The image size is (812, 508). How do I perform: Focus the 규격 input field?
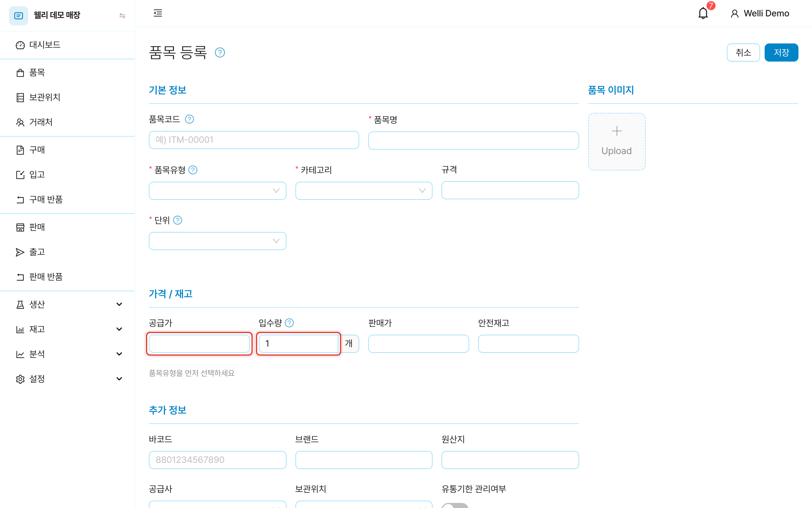pos(510,190)
